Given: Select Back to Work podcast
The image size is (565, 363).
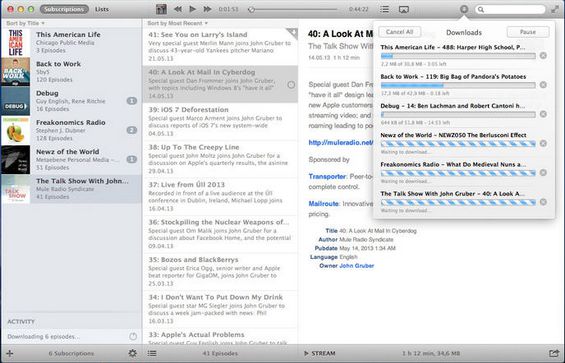Looking at the screenshot, I should pos(71,72).
